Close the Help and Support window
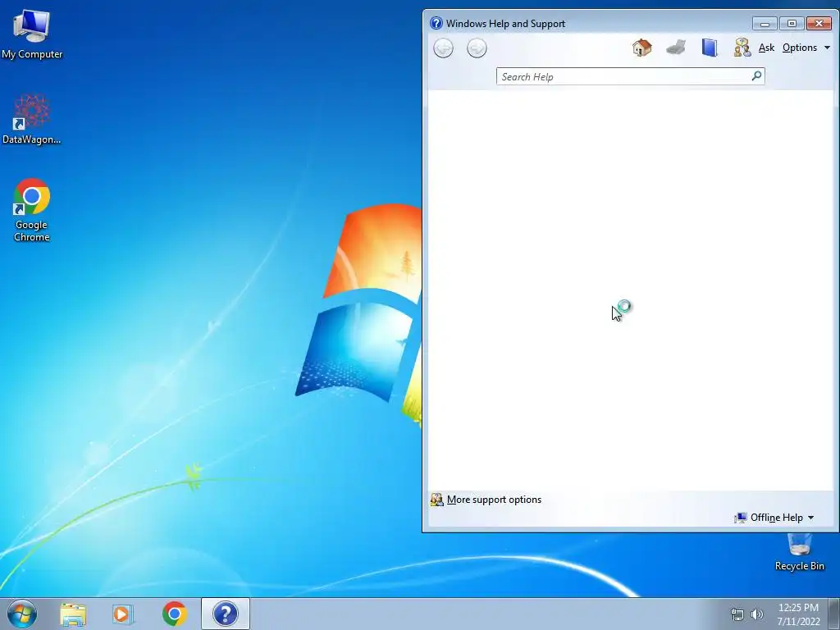 point(819,24)
